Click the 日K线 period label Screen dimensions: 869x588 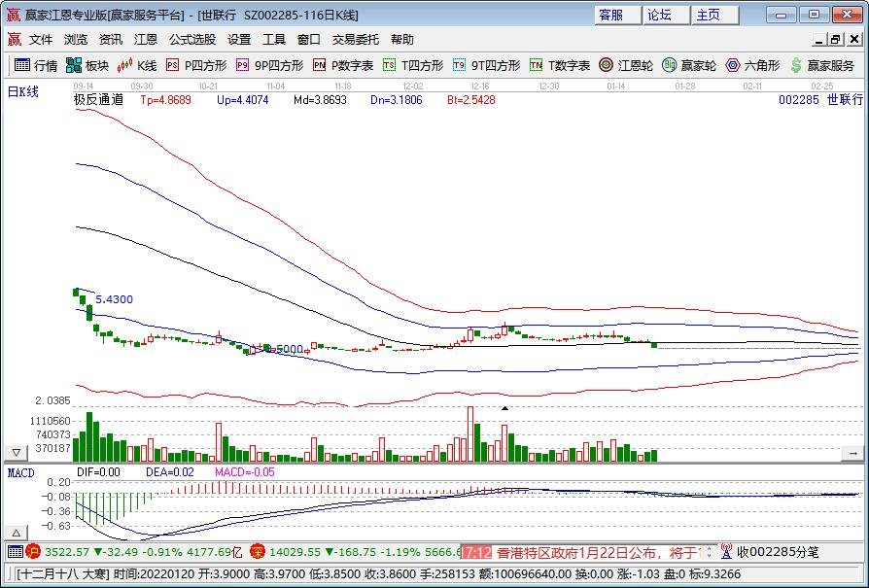tap(22, 91)
